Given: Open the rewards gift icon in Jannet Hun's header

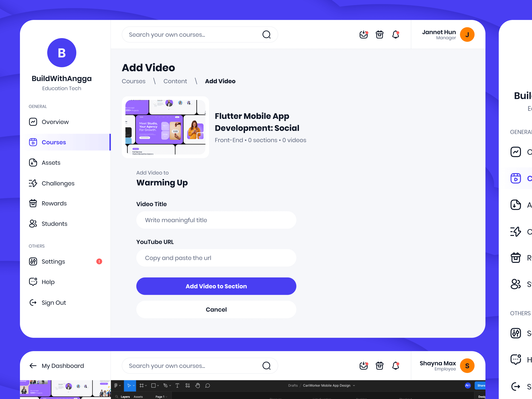Looking at the screenshot, I should click(x=379, y=35).
